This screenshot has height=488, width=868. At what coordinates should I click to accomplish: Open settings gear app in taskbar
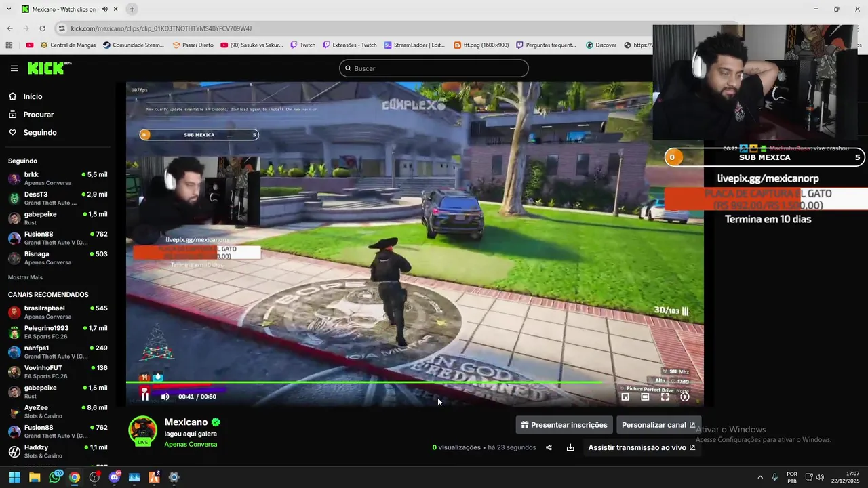tap(174, 477)
